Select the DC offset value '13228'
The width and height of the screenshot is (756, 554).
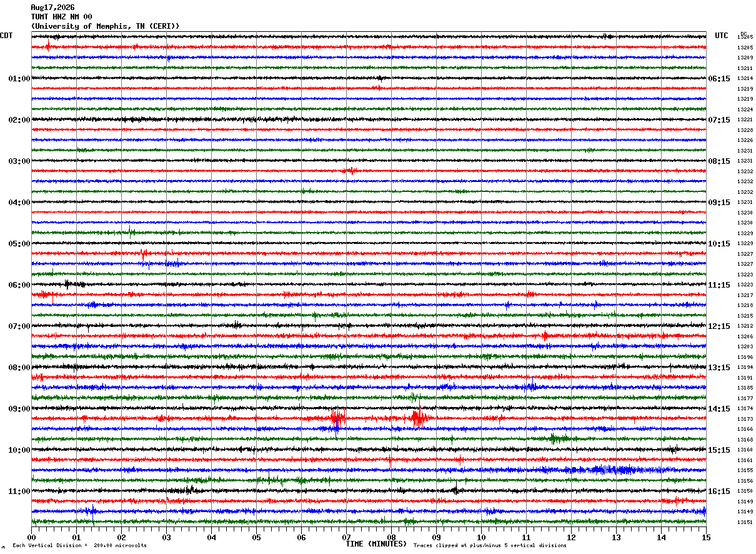click(745, 130)
